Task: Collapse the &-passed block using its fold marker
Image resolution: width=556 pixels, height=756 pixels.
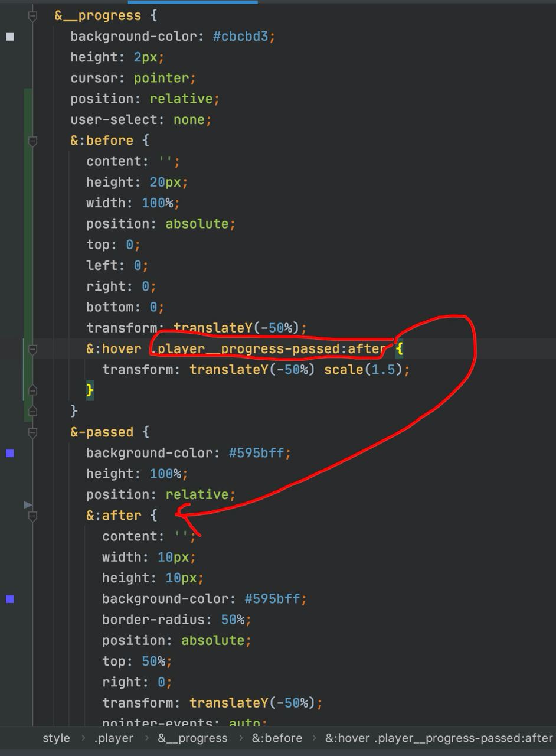Action: coord(33,432)
